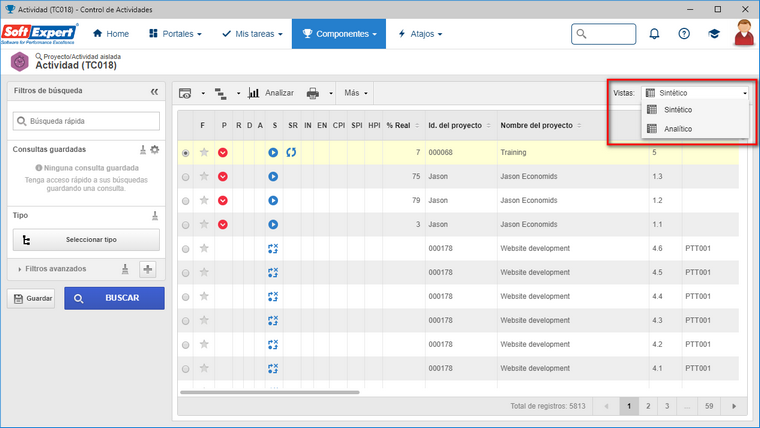Viewport: 760px width, 428px height.
Task: Click the blue status play icon in the Training row
Action: pyautogui.click(x=273, y=152)
